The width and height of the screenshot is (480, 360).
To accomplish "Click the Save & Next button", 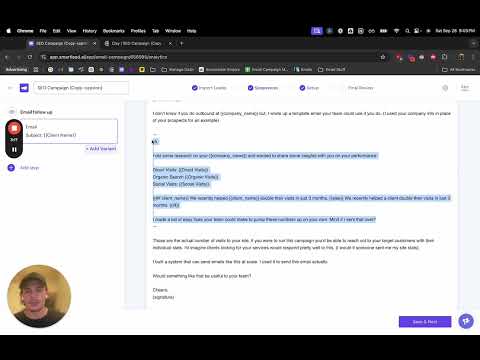I will [425, 322].
